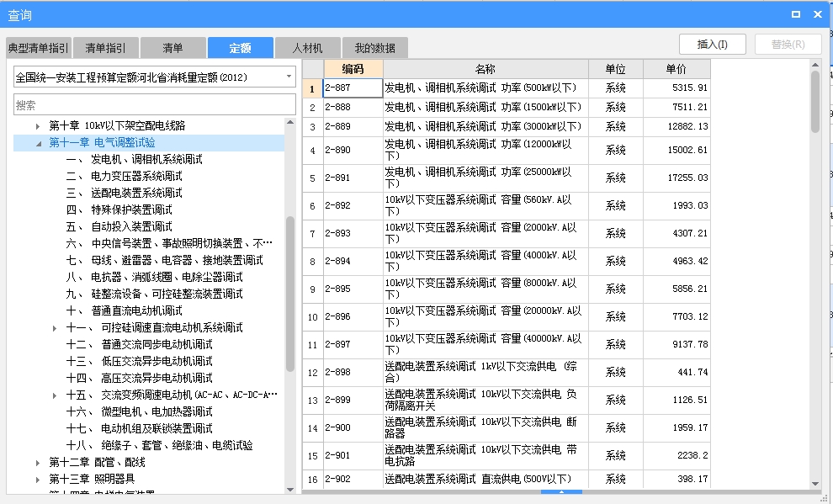Click the price cell 1959.17
Image resolution: width=833 pixels, height=504 pixels.
676,427
